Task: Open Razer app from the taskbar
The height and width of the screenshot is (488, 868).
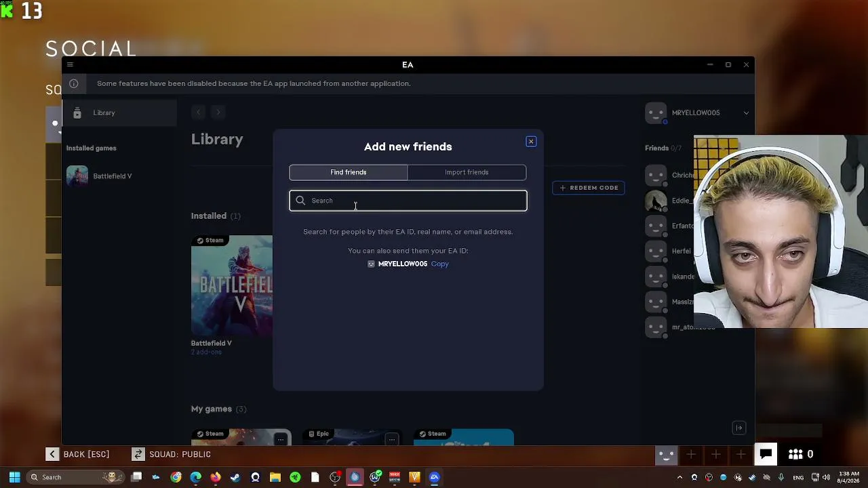Action: (295, 477)
